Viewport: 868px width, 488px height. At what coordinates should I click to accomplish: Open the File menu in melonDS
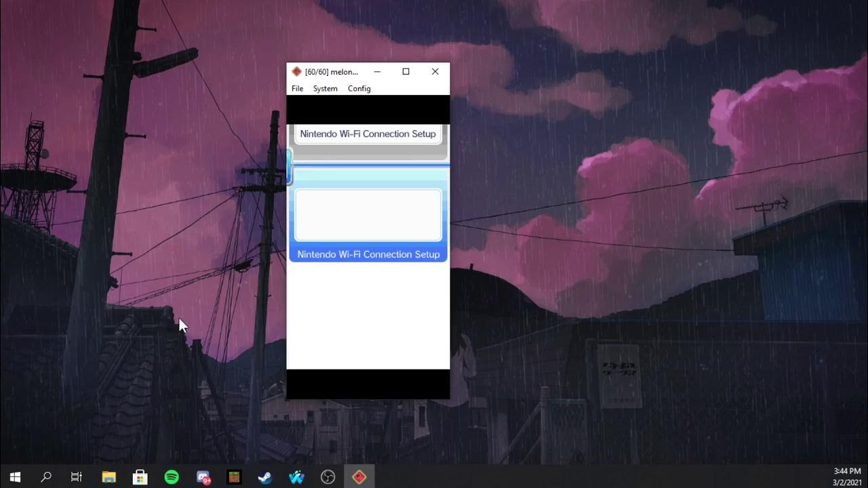297,89
